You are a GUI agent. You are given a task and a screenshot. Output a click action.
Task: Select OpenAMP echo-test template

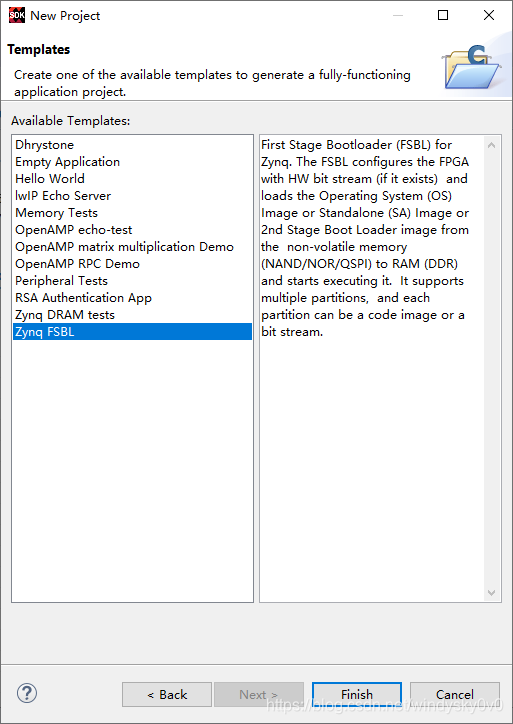[133, 230]
